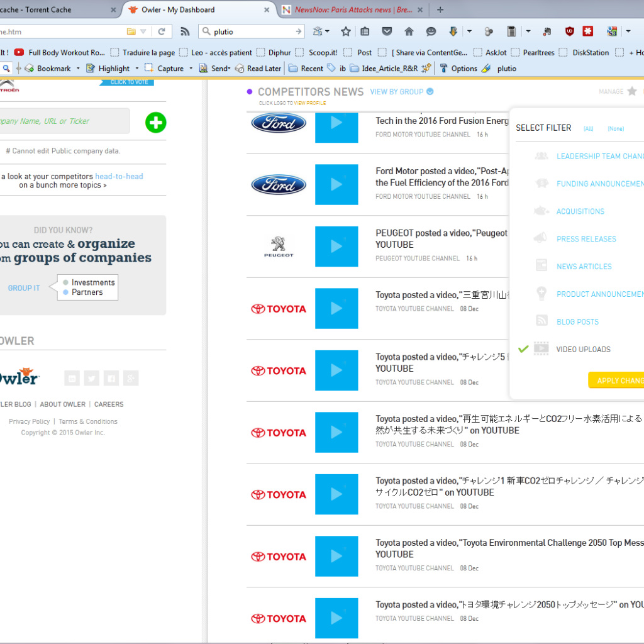Image resolution: width=644 pixels, height=644 pixels.
Task: Click the RSS feed subscribe icon
Action: point(185,31)
